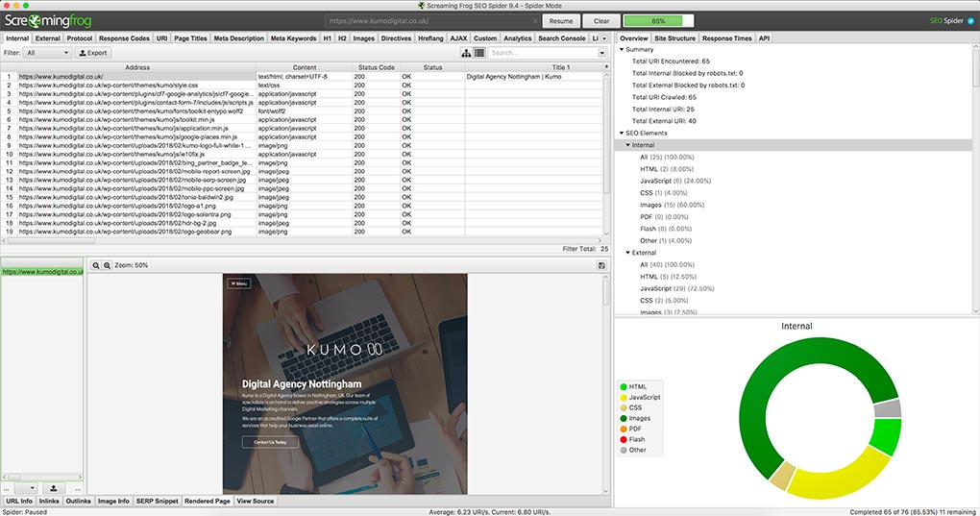Open the URL Info bottom tab
980x516 pixels.
coord(19,501)
